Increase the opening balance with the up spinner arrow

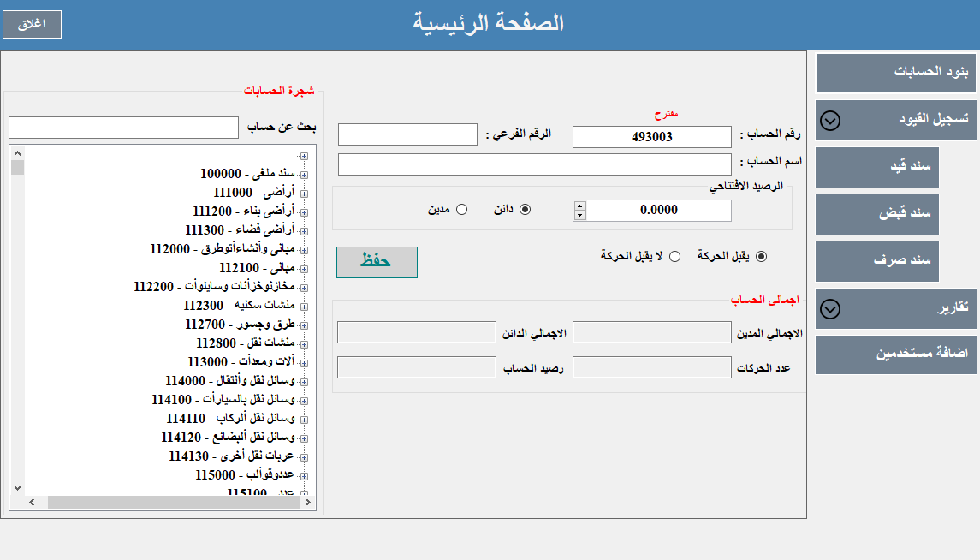pos(580,206)
